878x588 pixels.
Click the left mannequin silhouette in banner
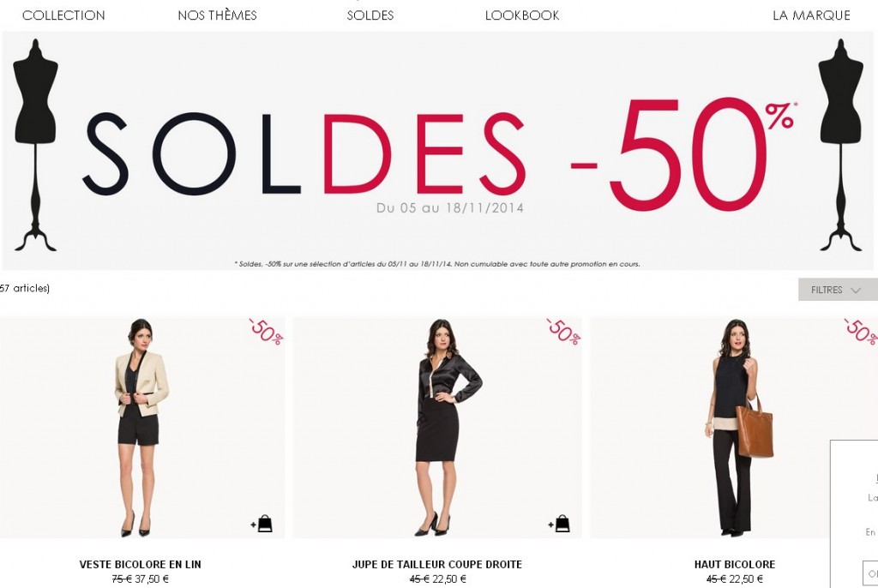pyautogui.click(x=35, y=145)
